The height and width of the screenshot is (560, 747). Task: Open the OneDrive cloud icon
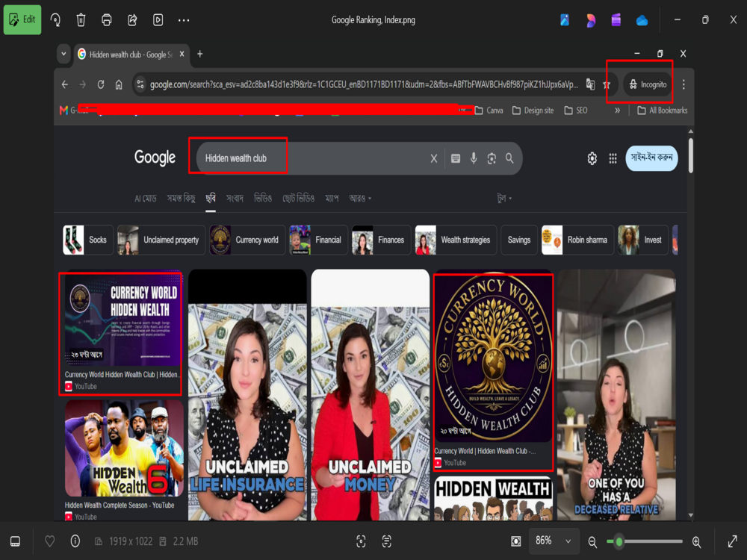pos(642,20)
